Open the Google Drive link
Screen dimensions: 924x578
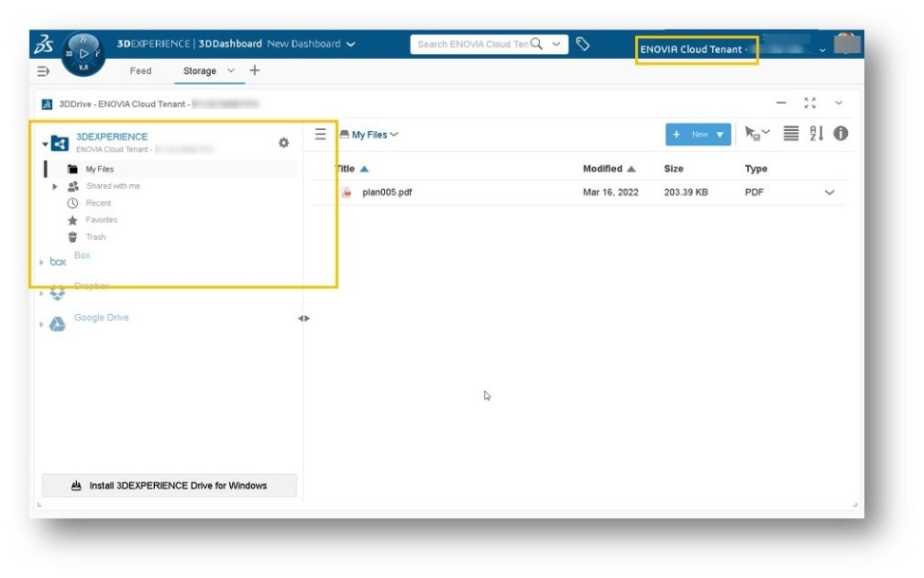coord(101,317)
